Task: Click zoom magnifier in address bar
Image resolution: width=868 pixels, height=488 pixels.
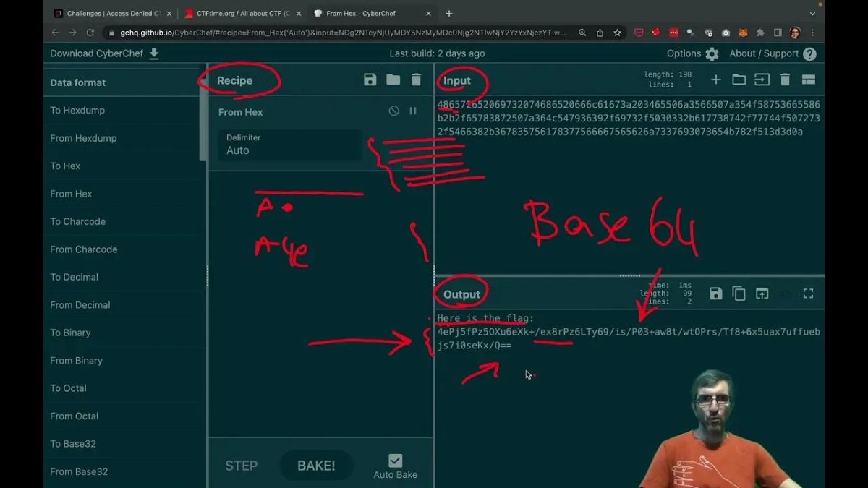Action: pyautogui.click(x=582, y=33)
